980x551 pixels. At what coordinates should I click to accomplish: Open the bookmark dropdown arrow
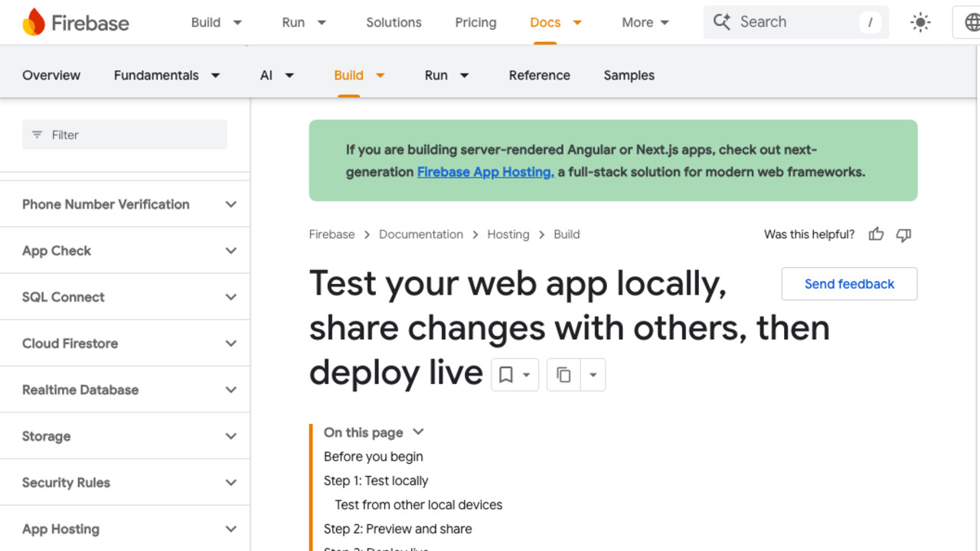point(527,375)
